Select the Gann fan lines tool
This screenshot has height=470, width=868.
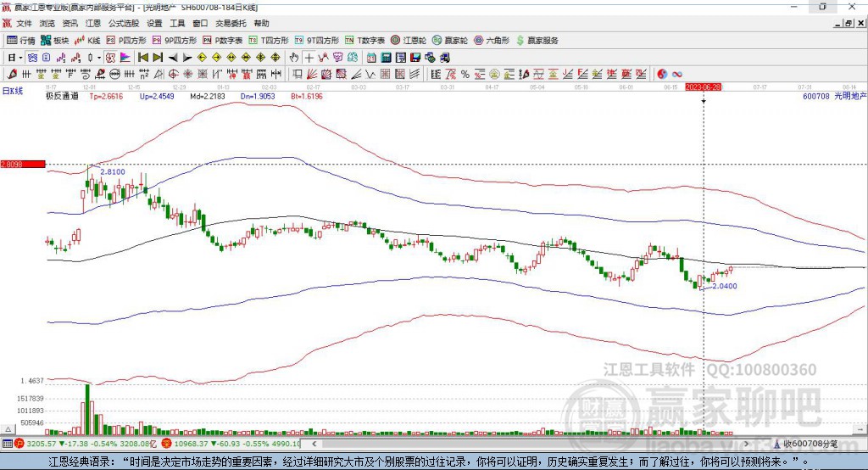click(x=312, y=75)
